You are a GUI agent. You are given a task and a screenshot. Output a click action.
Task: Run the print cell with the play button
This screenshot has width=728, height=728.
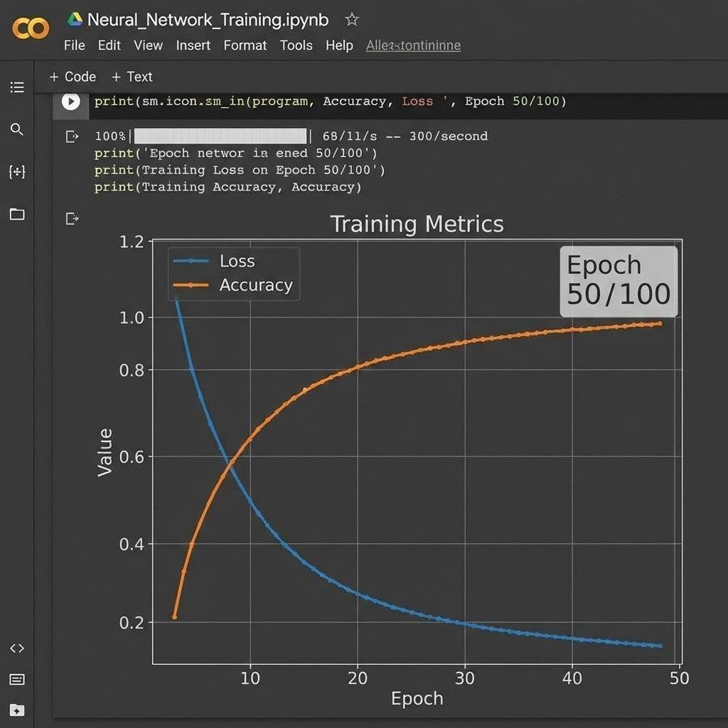pos(70,101)
